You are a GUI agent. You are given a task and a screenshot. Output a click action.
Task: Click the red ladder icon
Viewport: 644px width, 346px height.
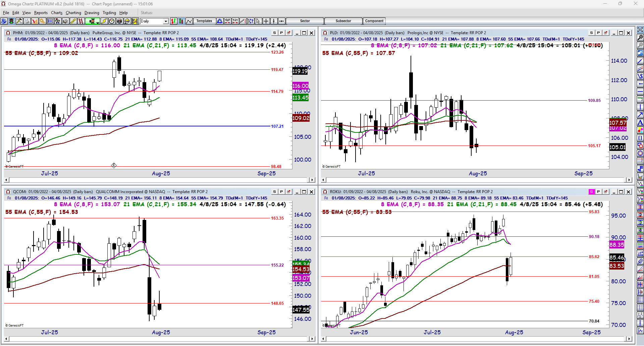(81, 21)
